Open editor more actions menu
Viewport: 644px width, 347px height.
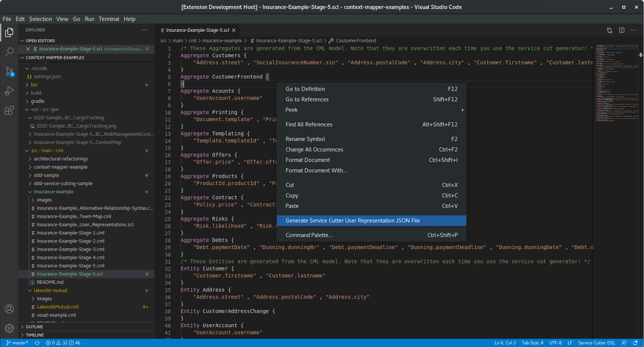point(634,30)
